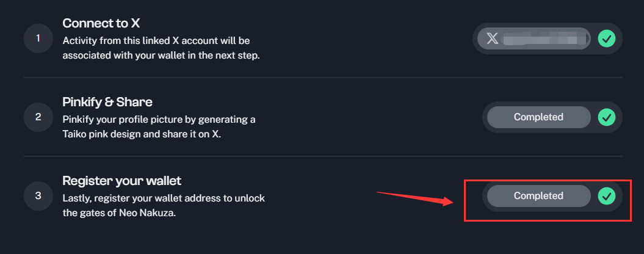This screenshot has height=254, width=644.
Task: Click the blurred X username in the pill
Action: click(545, 39)
